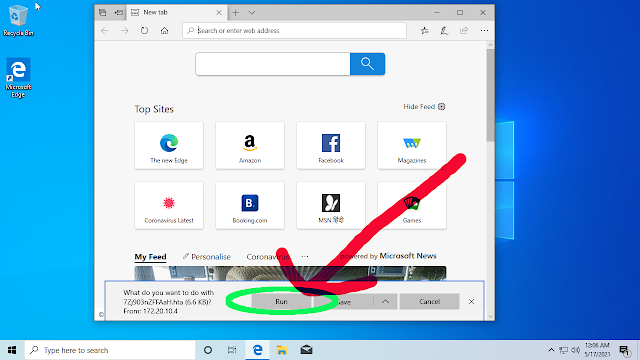
Task: Click the page vertical scrollbar thumb
Action: coord(490,95)
